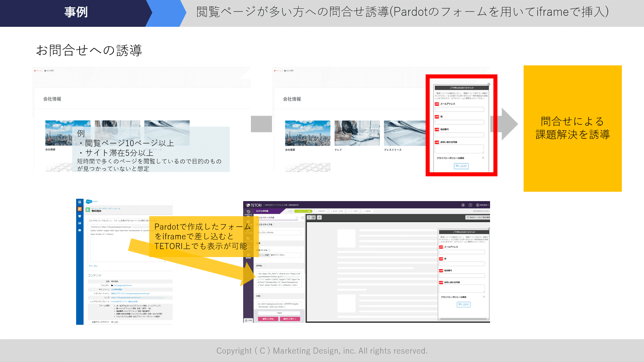Click the 申し込む button in red-framed popup
The width and height of the screenshot is (644, 362).
click(461, 166)
